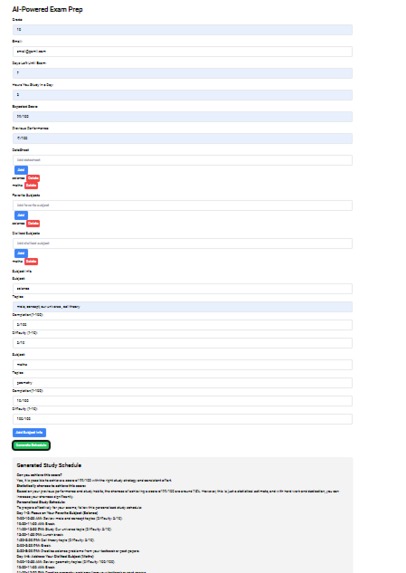Image resolution: width=406 pixels, height=573 pixels.
Task: Click the Difficulty field for the maths subject
Action: [182, 419]
